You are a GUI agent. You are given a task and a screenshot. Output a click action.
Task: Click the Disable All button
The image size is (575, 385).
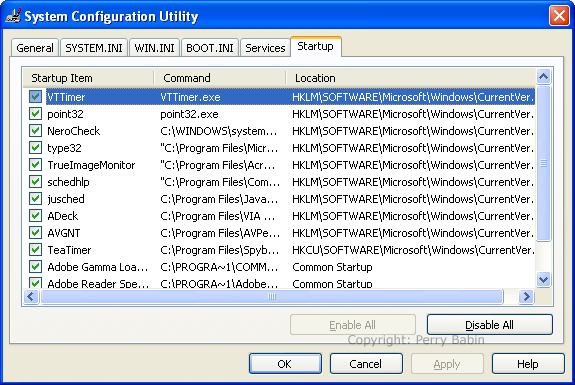coord(490,324)
